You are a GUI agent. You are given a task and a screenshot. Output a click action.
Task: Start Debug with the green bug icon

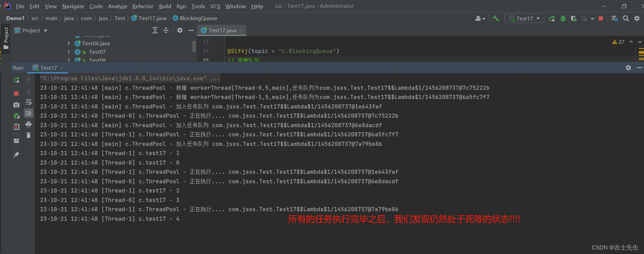pos(563,18)
